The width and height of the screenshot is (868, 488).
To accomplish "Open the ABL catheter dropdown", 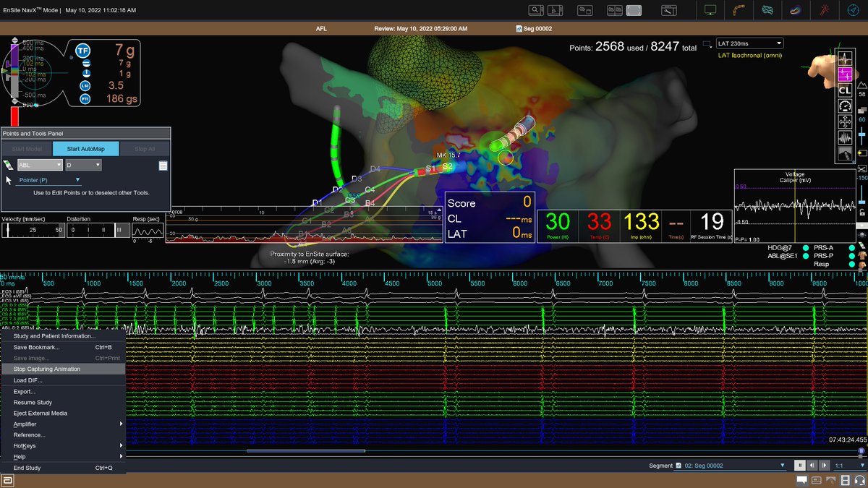I will 40,166.
